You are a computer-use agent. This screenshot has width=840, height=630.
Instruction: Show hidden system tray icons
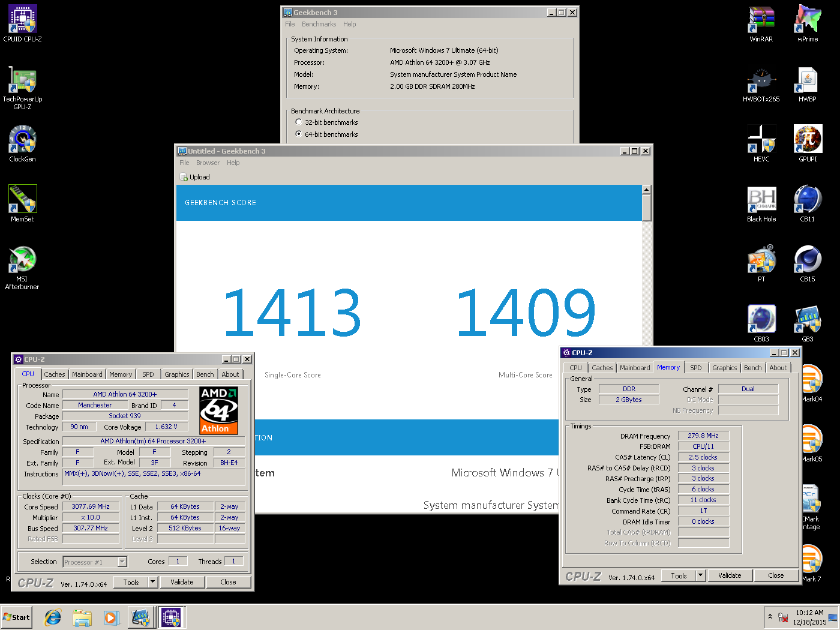coord(770,617)
